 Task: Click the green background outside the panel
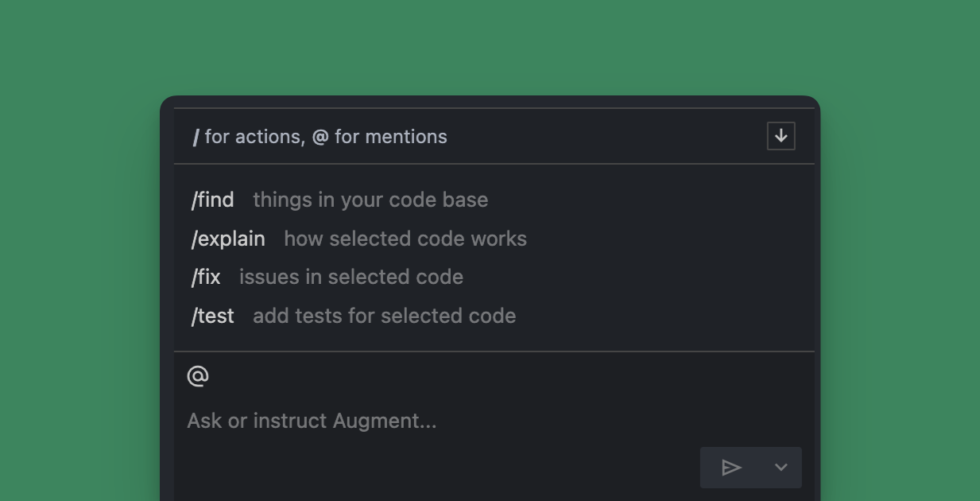(x=79, y=239)
